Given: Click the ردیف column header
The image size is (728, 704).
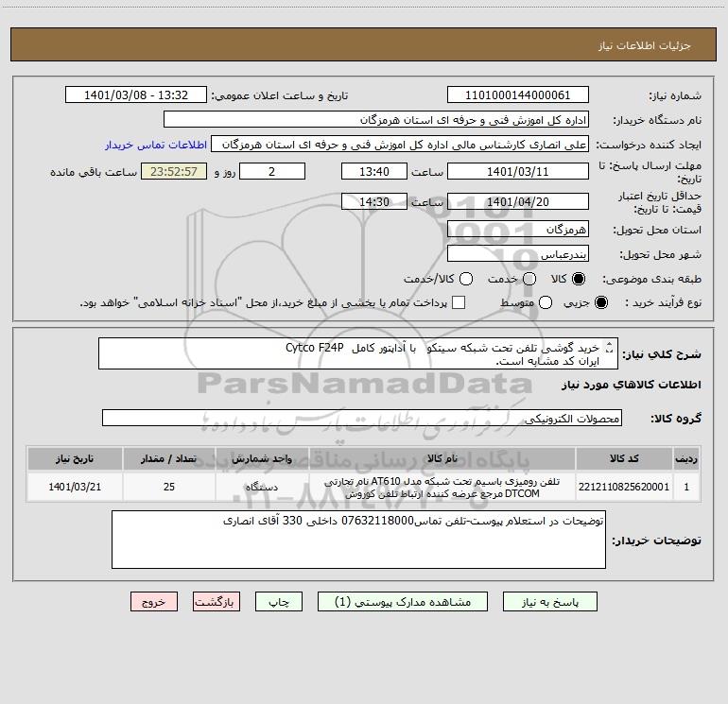Looking at the screenshot, I should click(686, 458).
